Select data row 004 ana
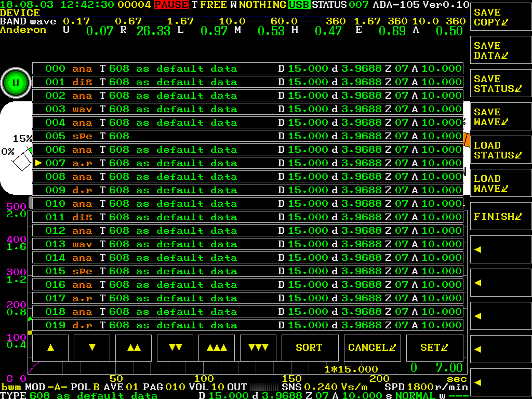The height and width of the screenshot is (399, 532). [x=248, y=123]
